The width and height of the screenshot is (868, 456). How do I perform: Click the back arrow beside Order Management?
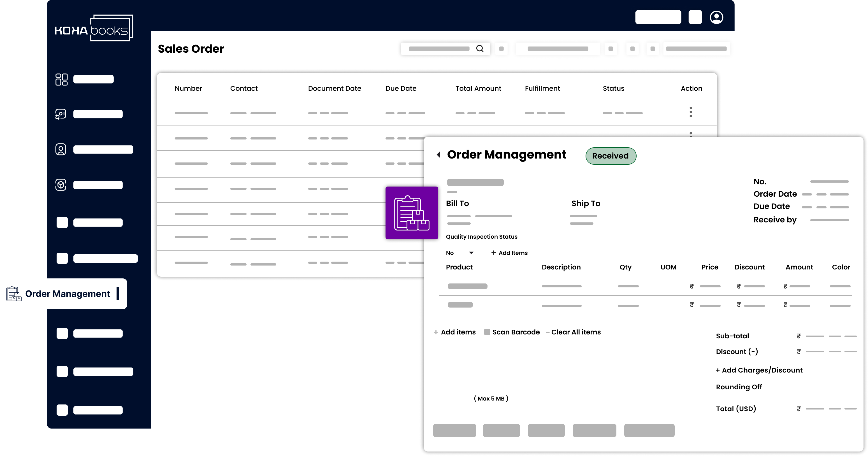pos(438,155)
